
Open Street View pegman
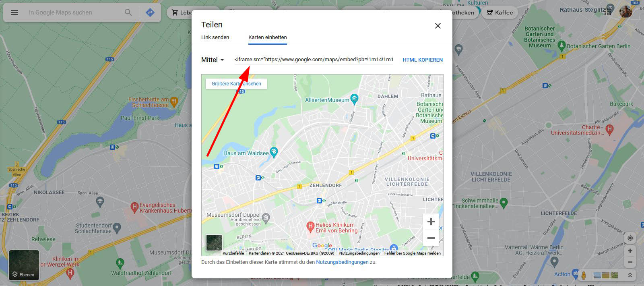pos(584,276)
